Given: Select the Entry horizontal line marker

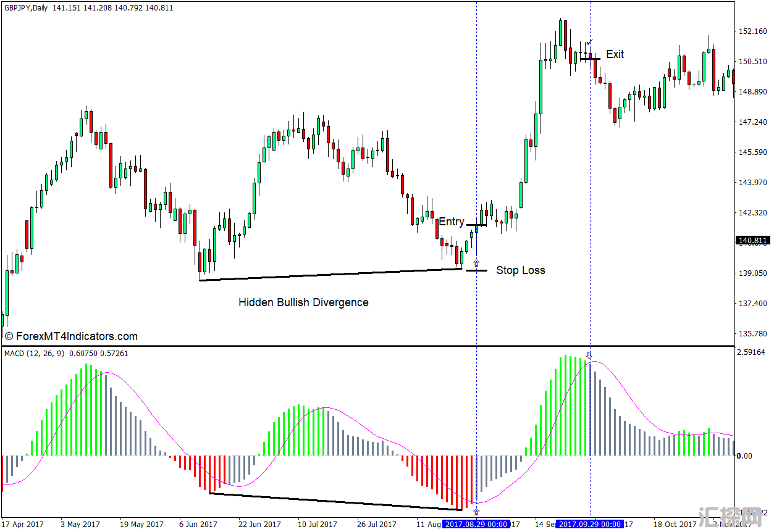Looking at the screenshot, I should pos(476,225).
